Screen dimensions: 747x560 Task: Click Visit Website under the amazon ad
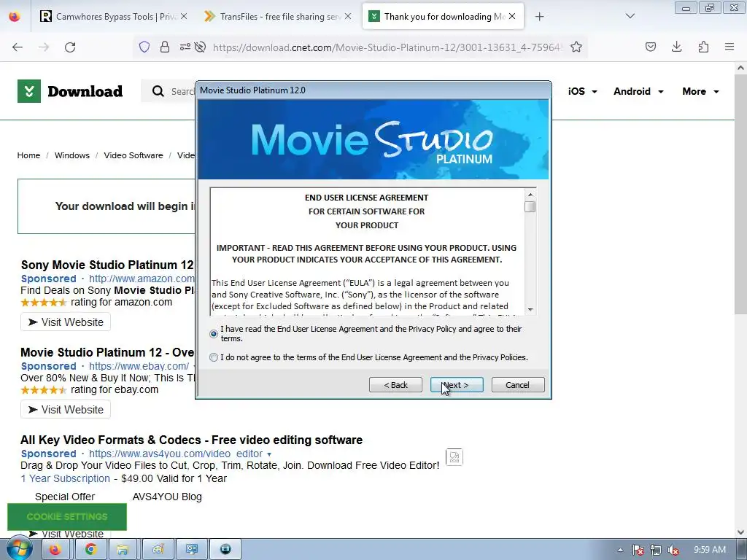[x=66, y=322]
